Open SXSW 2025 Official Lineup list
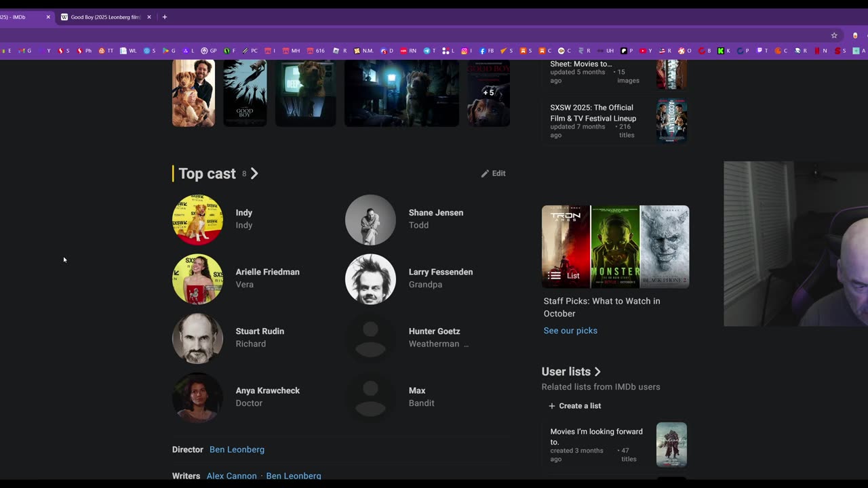The height and width of the screenshot is (488, 868). click(593, 113)
